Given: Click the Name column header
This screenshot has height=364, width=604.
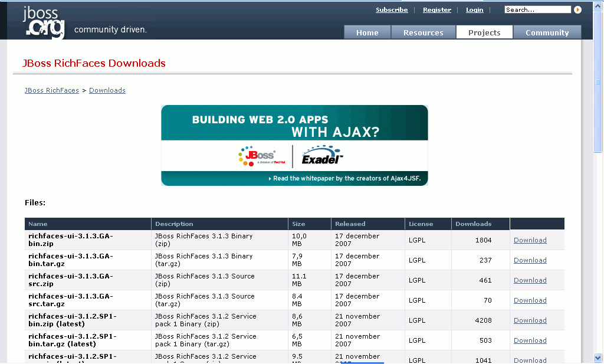Looking at the screenshot, I should (88, 224).
